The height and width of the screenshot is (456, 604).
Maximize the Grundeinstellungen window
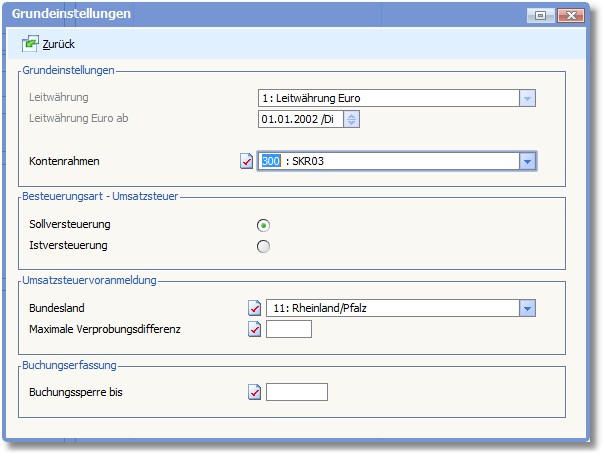[x=541, y=15]
